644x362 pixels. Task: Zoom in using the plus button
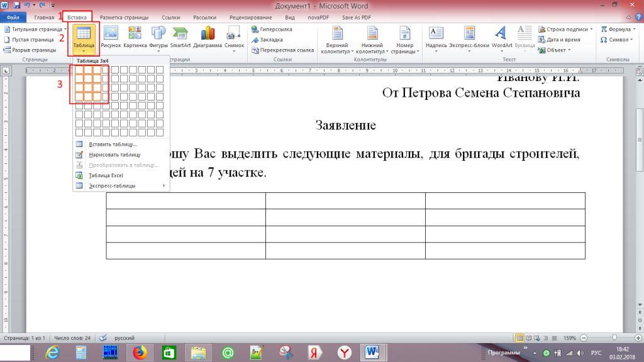638,337
